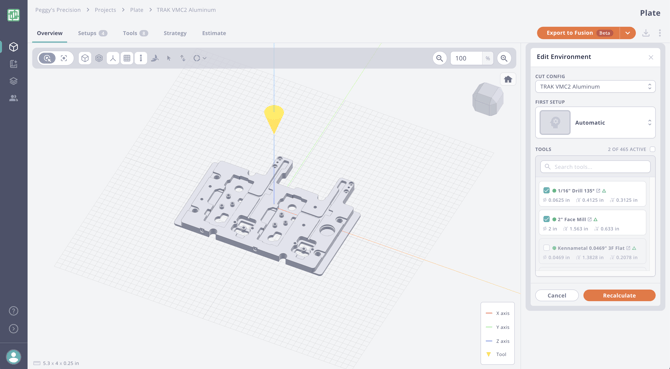Click the Kennametal 3F Flat warning triangle icon
670x369 pixels.
(x=634, y=248)
